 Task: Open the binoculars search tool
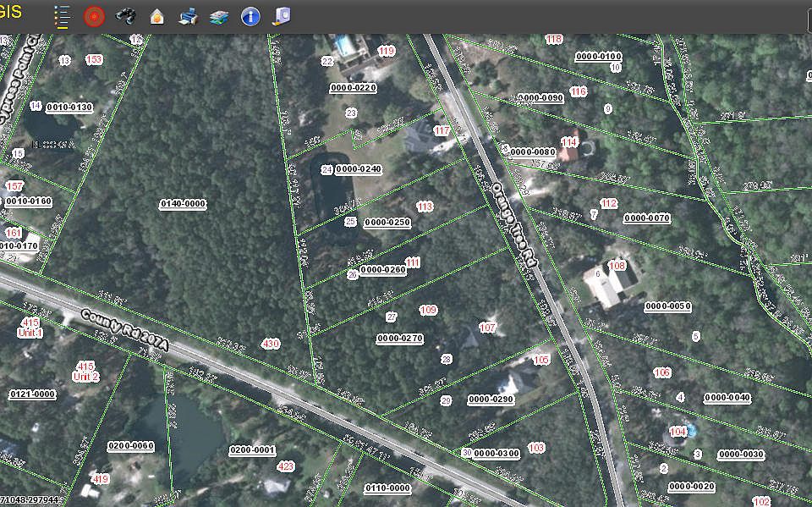[x=125, y=16]
